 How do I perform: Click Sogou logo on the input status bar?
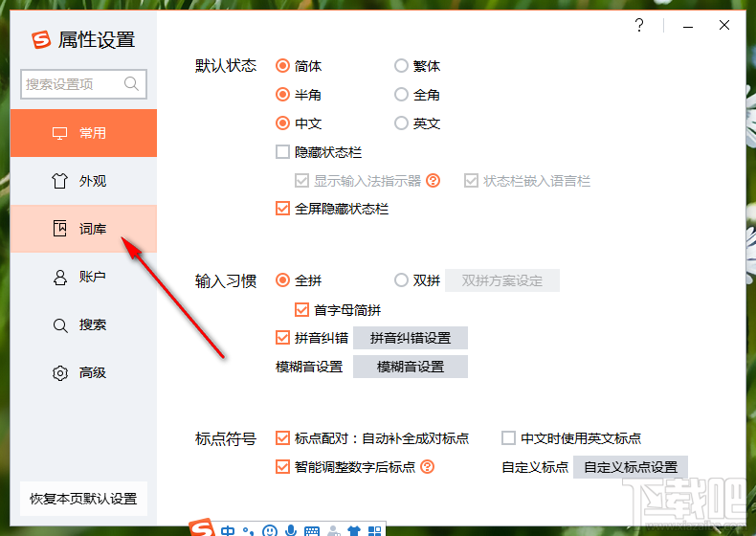[202, 527]
